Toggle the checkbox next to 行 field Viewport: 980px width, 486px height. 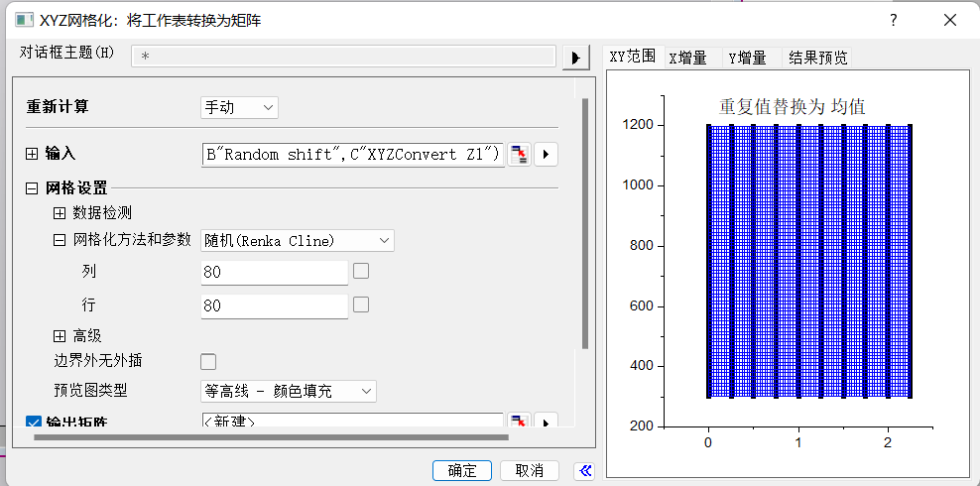pyautogui.click(x=361, y=304)
